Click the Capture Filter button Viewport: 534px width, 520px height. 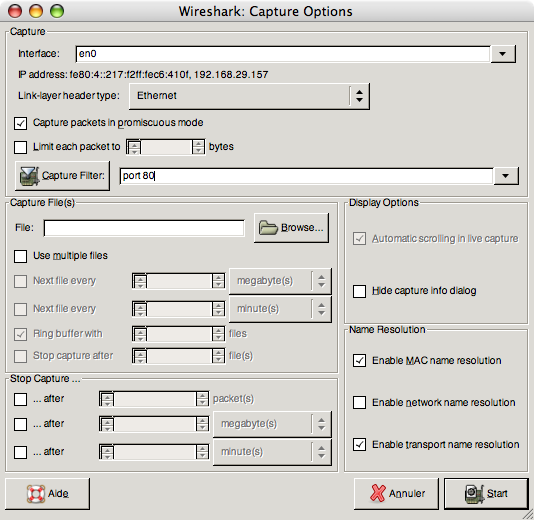62,176
